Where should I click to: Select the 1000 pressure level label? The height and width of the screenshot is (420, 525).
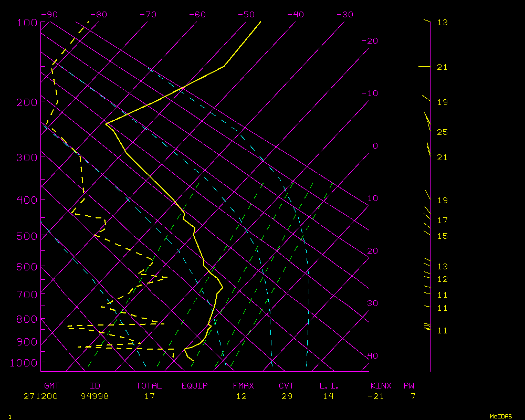[x=24, y=363]
